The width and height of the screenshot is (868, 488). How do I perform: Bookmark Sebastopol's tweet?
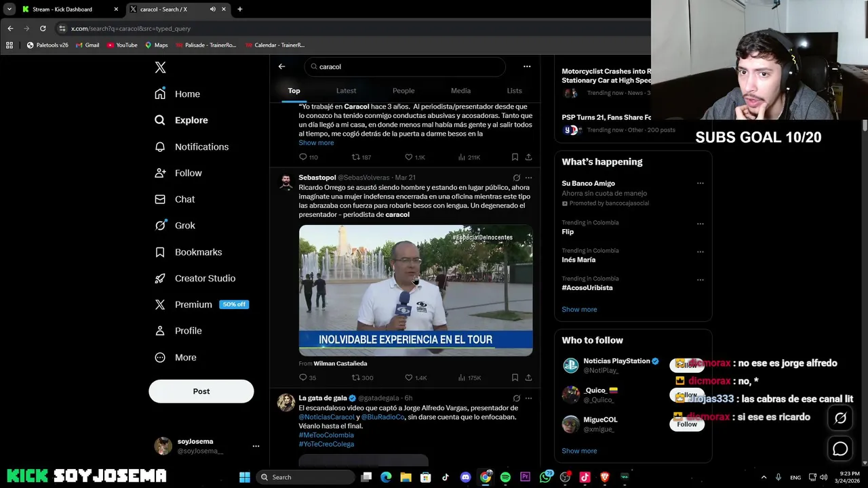[x=515, y=378]
